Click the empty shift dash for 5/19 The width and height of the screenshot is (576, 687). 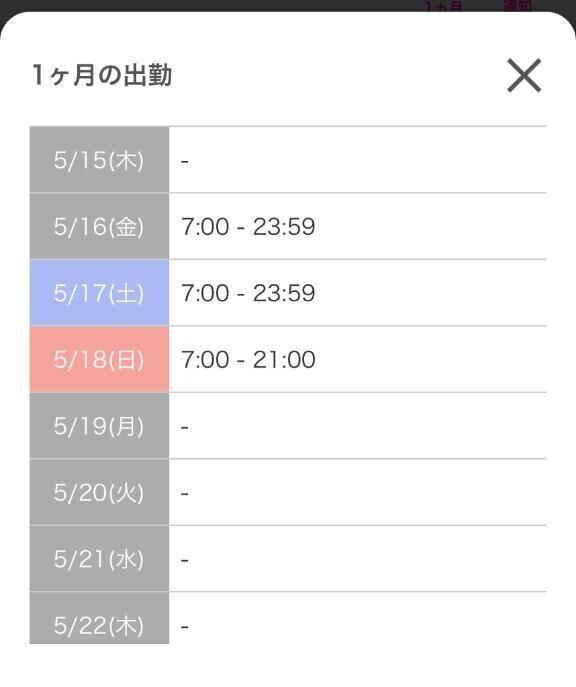click(185, 427)
